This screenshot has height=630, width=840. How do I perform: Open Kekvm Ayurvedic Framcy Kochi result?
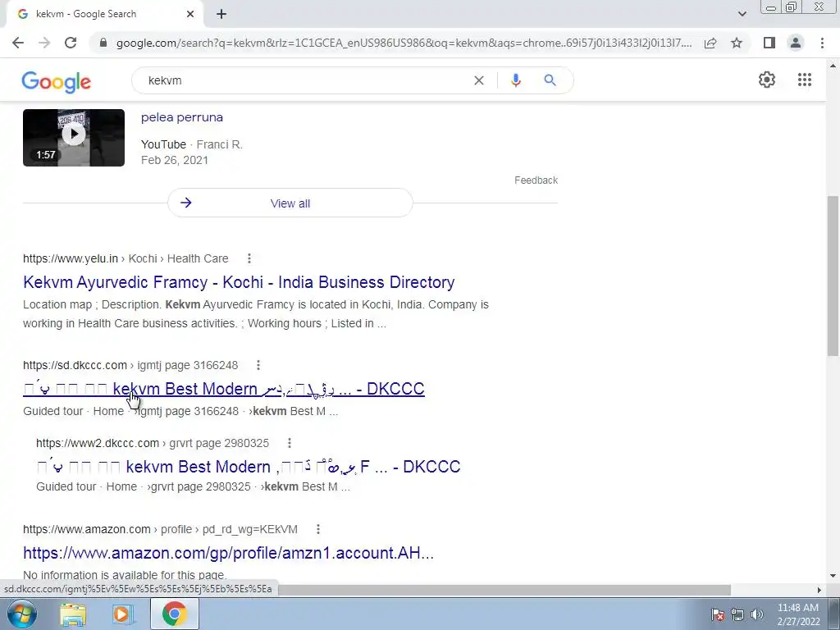[x=239, y=282]
